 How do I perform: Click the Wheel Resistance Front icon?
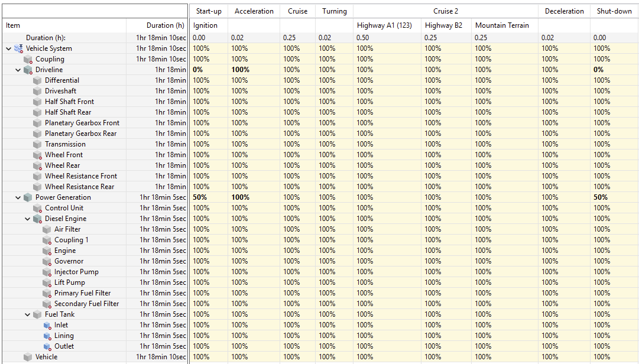point(37,176)
